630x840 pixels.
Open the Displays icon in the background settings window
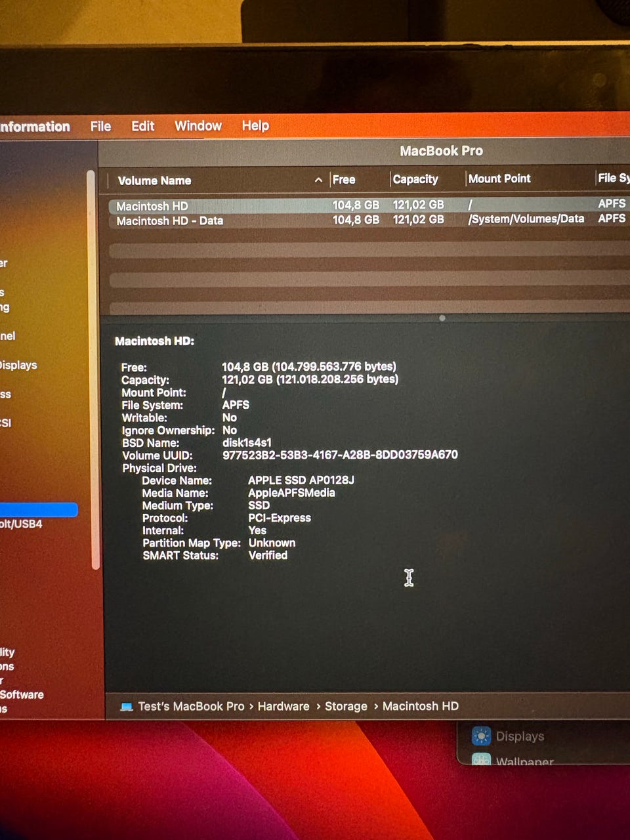(481, 736)
